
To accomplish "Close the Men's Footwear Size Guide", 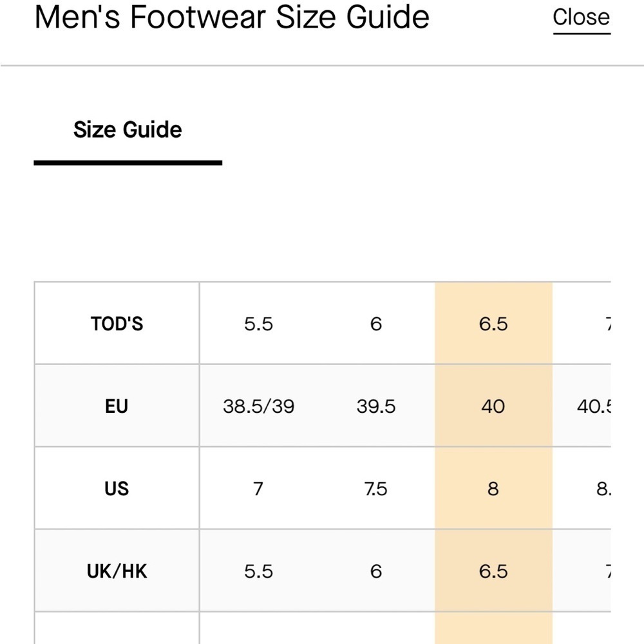I will (x=581, y=17).
